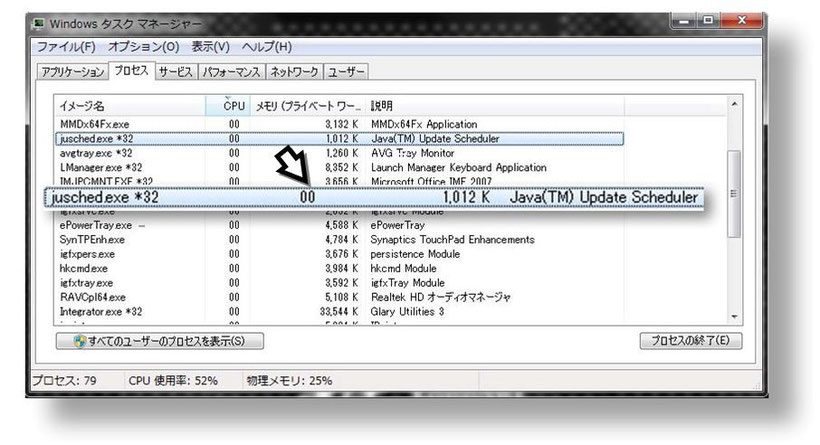
Task: Go to the ネットワーク tab
Action: click(x=294, y=72)
